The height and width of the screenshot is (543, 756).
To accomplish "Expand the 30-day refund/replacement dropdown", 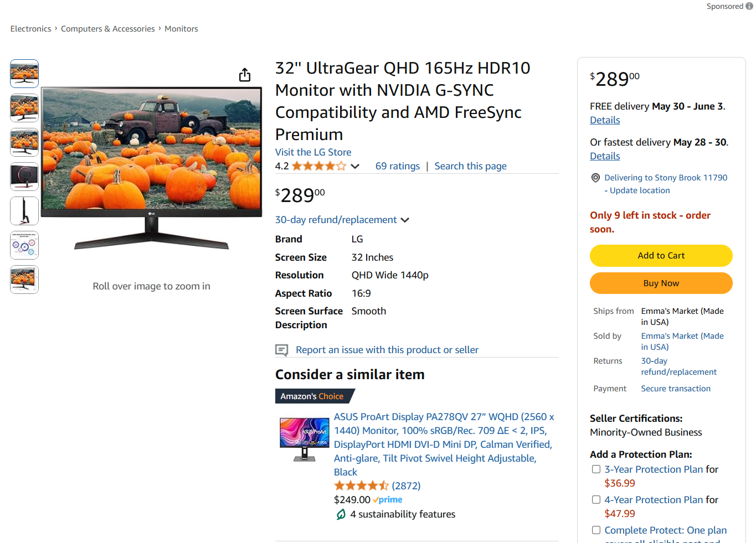I will [405, 220].
